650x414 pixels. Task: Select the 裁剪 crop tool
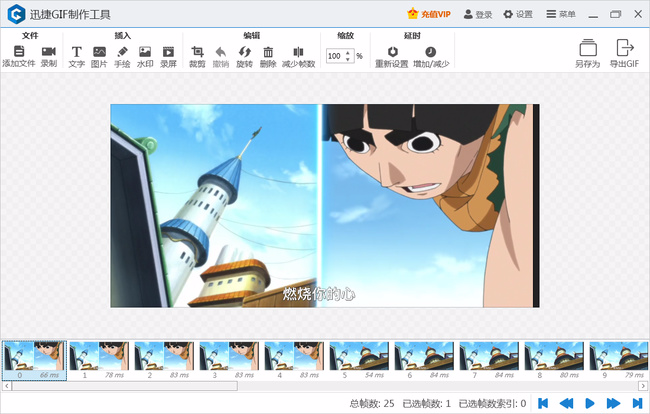[x=197, y=56]
